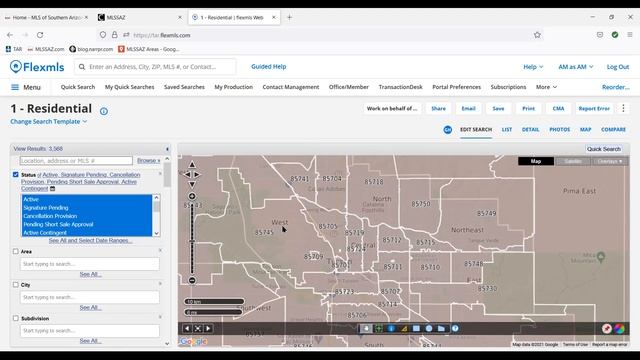The height and width of the screenshot is (360, 640).
Task: Open the multicolor map layers wheel icon
Action: [620, 329]
